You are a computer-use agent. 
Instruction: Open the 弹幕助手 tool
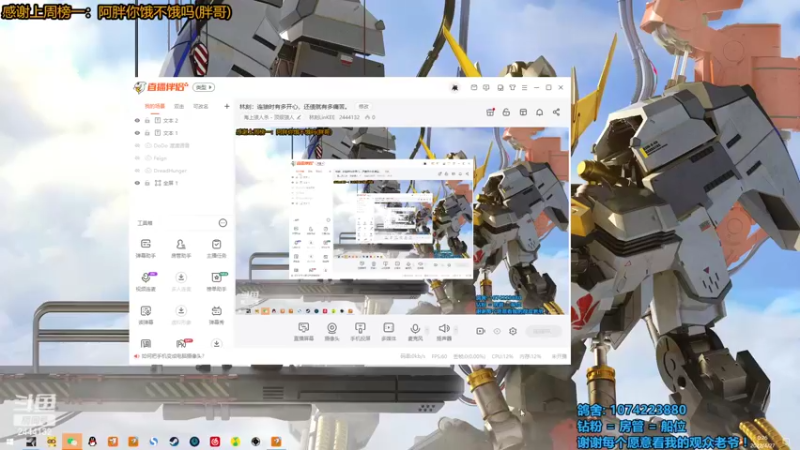[x=146, y=248]
